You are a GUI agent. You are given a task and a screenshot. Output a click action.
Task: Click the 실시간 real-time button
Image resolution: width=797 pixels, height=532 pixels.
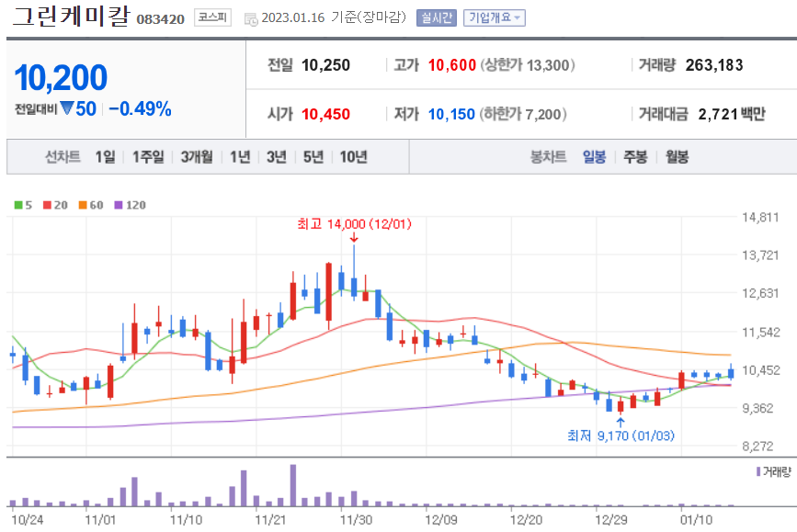pyautogui.click(x=436, y=18)
